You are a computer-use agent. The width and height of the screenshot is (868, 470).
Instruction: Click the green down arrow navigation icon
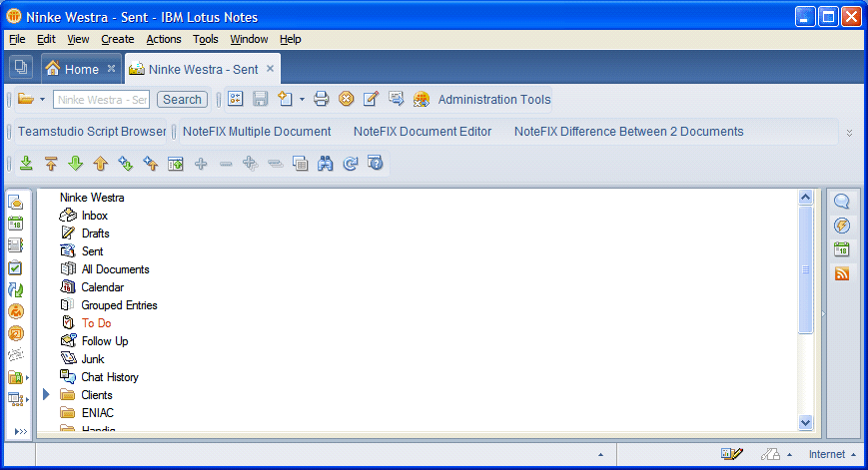pos(75,163)
